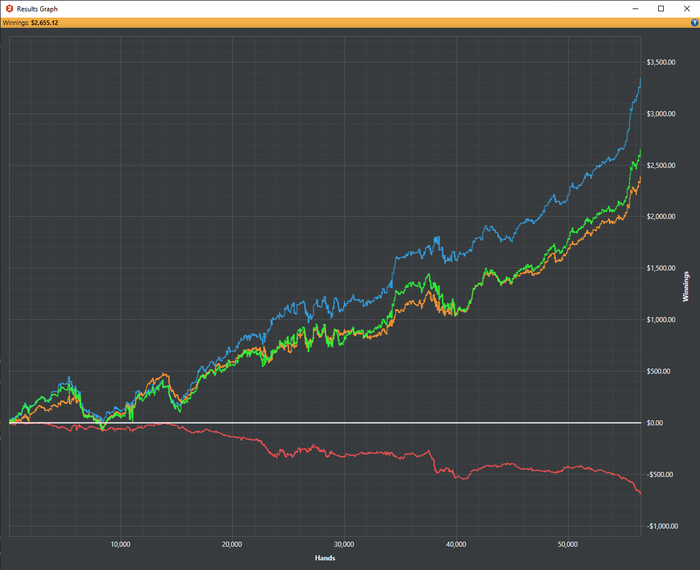
Task: Click the $1,000.00 axis label
Action: tap(661, 320)
